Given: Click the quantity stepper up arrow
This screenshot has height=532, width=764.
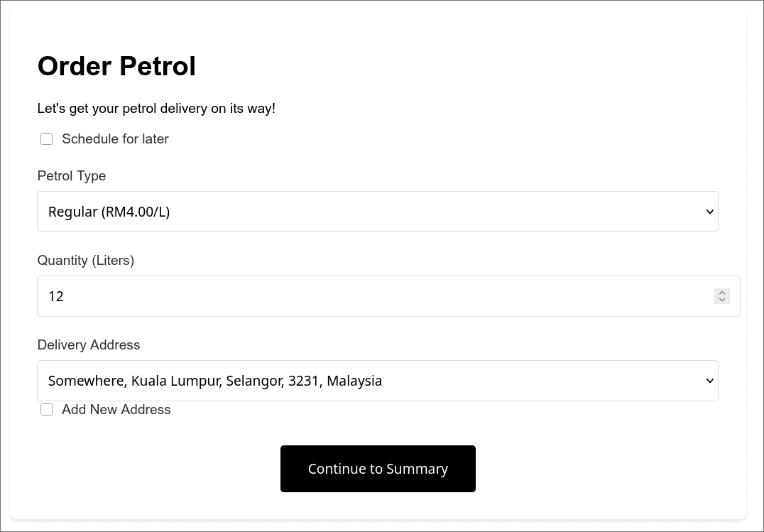Looking at the screenshot, I should (x=721, y=293).
